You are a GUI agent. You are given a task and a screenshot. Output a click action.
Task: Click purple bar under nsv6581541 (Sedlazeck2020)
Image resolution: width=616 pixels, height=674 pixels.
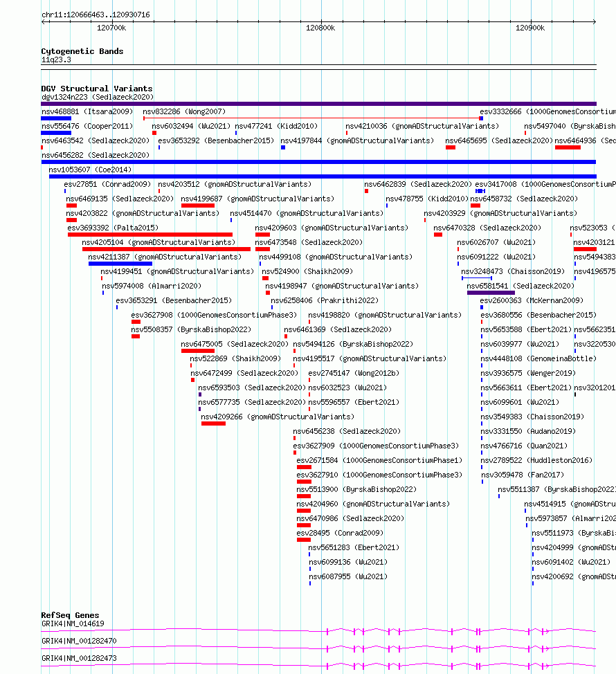click(x=491, y=293)
